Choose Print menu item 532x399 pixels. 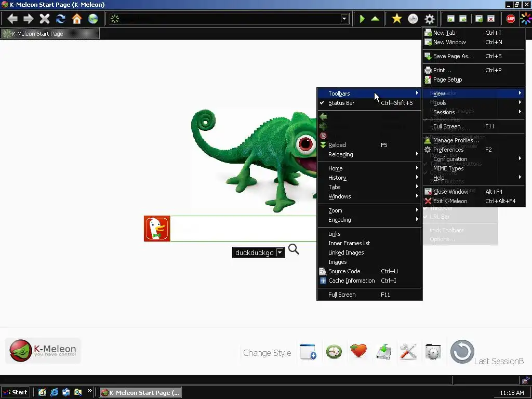[474, 70]
